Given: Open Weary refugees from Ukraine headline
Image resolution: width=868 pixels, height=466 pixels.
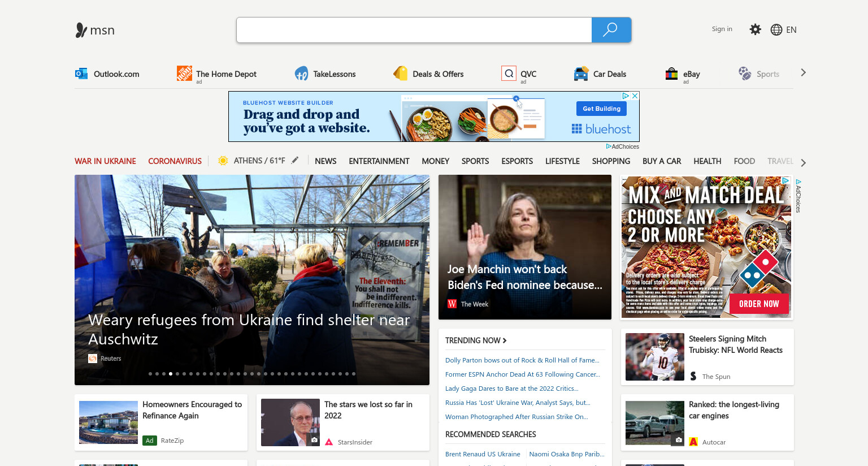Looking at the screenshot, I should click(x=249, y=329).
